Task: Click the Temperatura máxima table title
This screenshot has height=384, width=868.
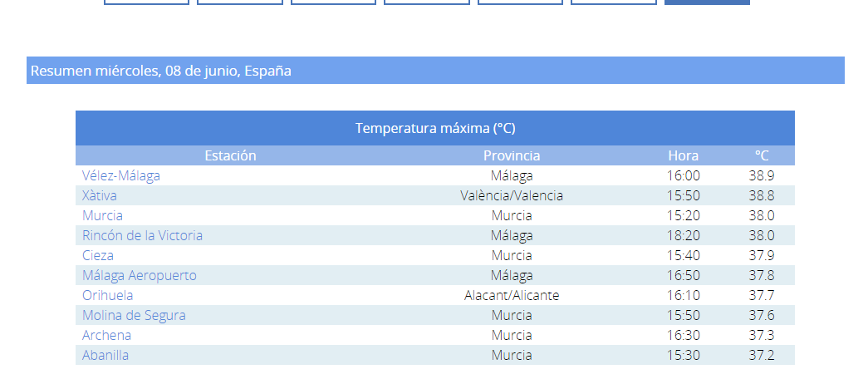Action: [x=435, y=128]
